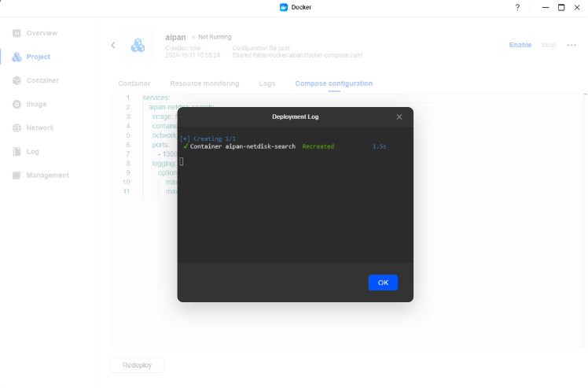Go back using the left chevron arrow
Image resolution: width=588 pixels, height=388 pixels.
tap(113, 45)
